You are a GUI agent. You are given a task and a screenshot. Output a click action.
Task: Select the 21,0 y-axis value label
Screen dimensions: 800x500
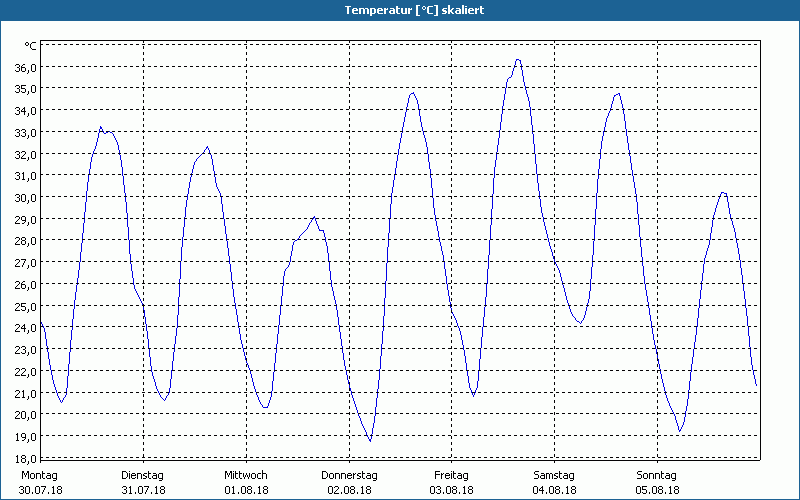[25, 393]
